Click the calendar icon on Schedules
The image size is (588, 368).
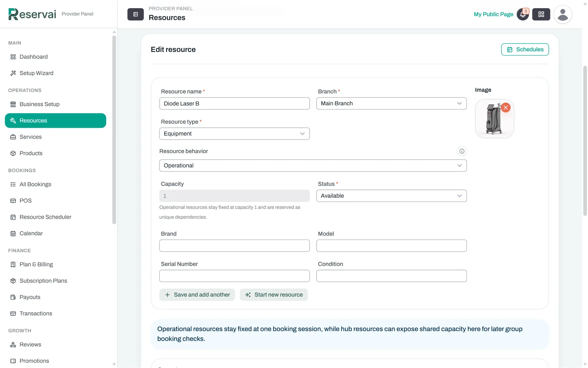pos(510,50)
